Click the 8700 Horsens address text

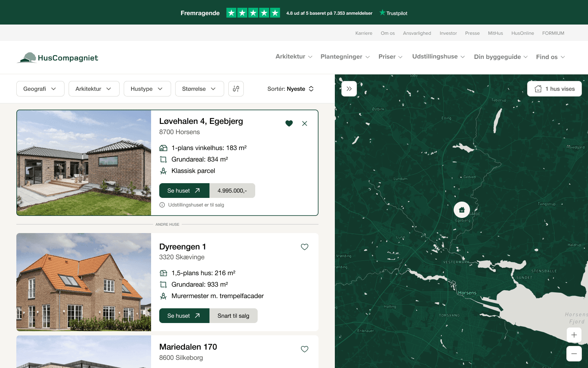(180, 132)
